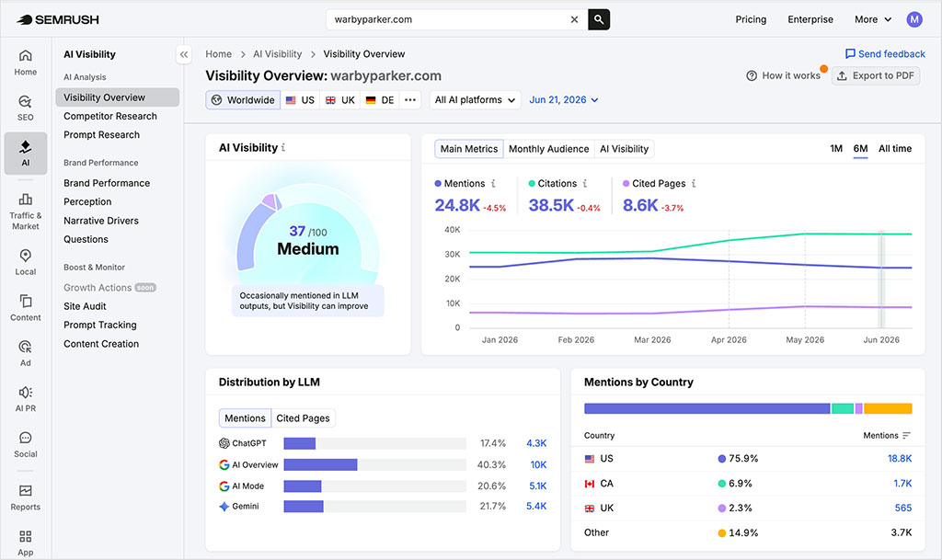The height and width of the screenshot is (560, 942).
Task: Click the purple US segment of country bar
Action: [707, 409]
